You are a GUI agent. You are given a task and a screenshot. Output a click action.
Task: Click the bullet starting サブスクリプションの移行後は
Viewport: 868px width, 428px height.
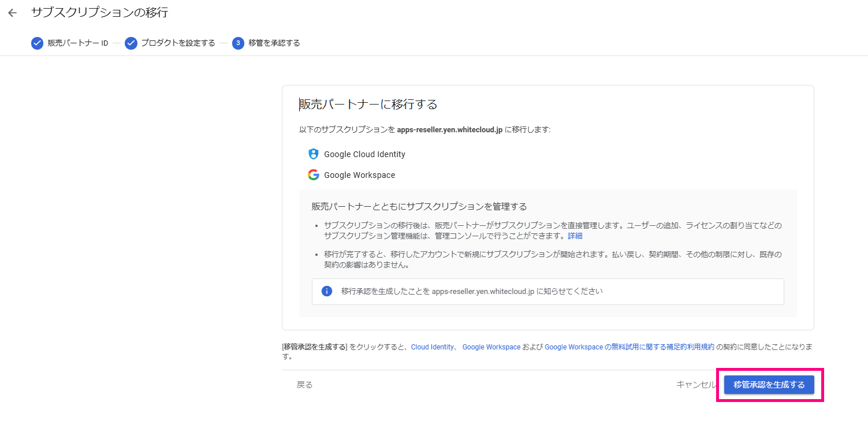pyautogui.click(x=553, y=230)
